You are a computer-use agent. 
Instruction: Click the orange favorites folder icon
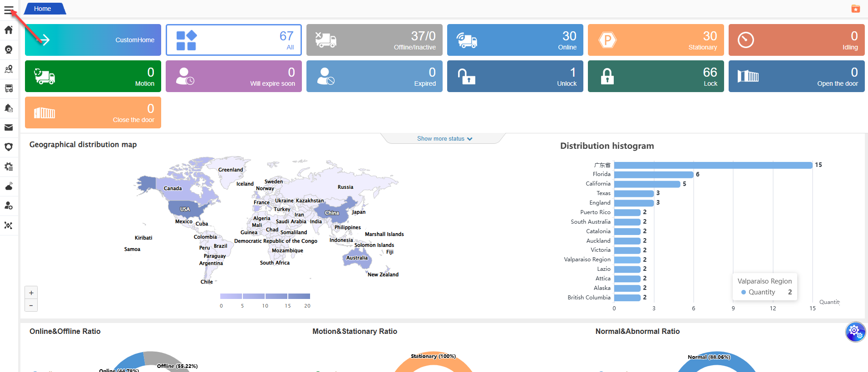[x=855, y=9]
